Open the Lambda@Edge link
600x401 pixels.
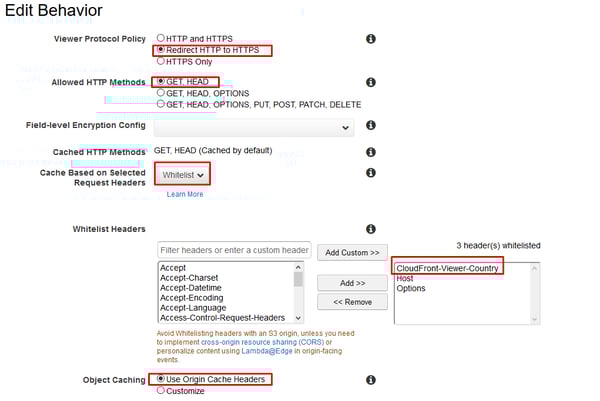(267, 351)
